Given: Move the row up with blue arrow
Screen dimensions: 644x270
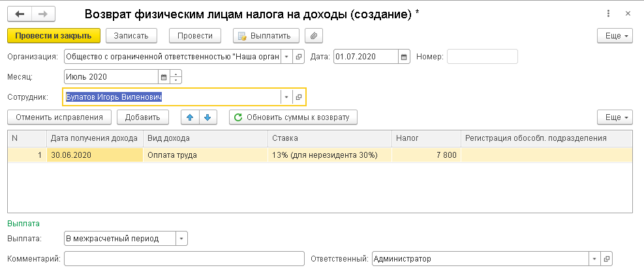Looking at the screenshot, I should [190, 117].
